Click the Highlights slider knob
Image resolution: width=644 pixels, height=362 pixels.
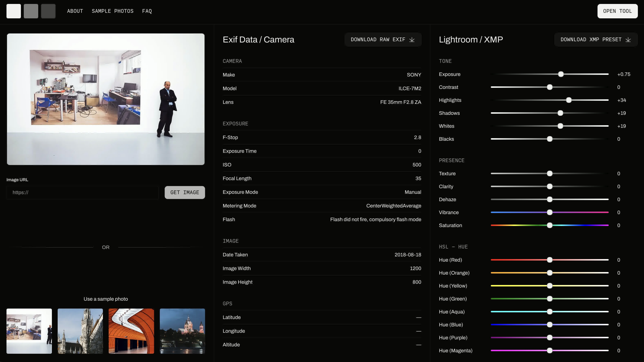click(569, 100)
